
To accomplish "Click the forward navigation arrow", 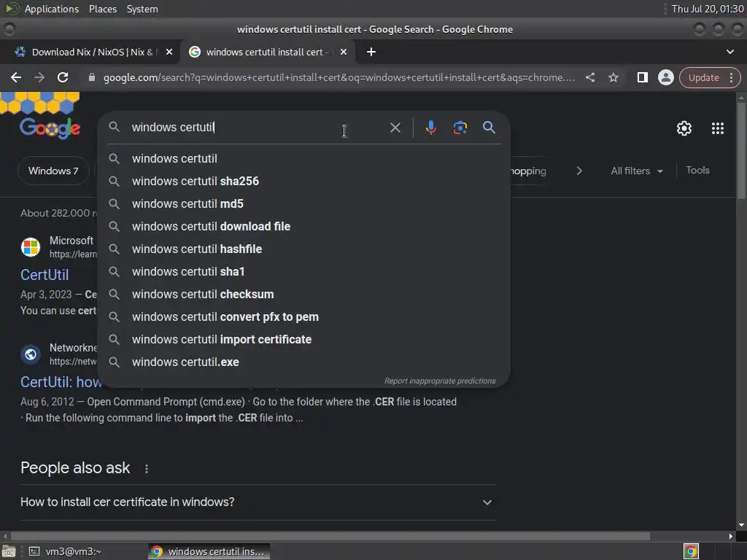I will (x=39, y=77).
